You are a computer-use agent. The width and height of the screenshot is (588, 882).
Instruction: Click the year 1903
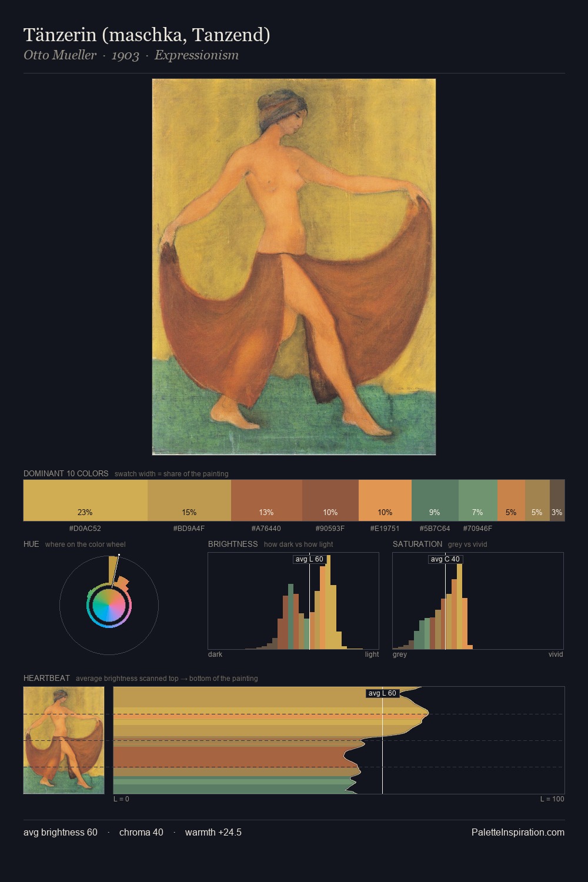click(x=125, y=55)
